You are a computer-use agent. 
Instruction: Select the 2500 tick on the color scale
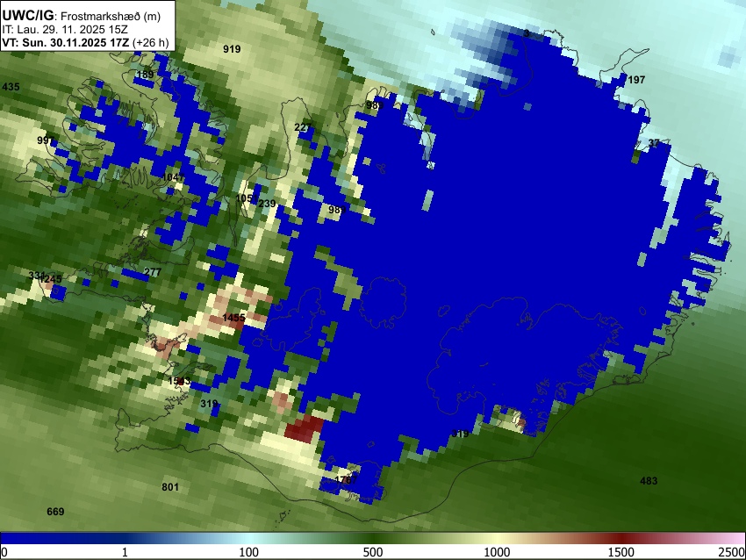pos(732,552)
